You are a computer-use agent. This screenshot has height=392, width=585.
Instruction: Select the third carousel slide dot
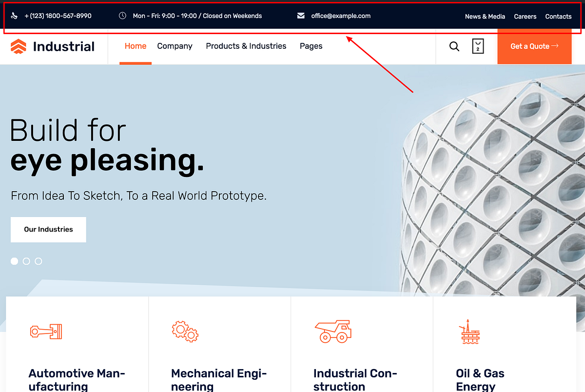pos(39,261)
